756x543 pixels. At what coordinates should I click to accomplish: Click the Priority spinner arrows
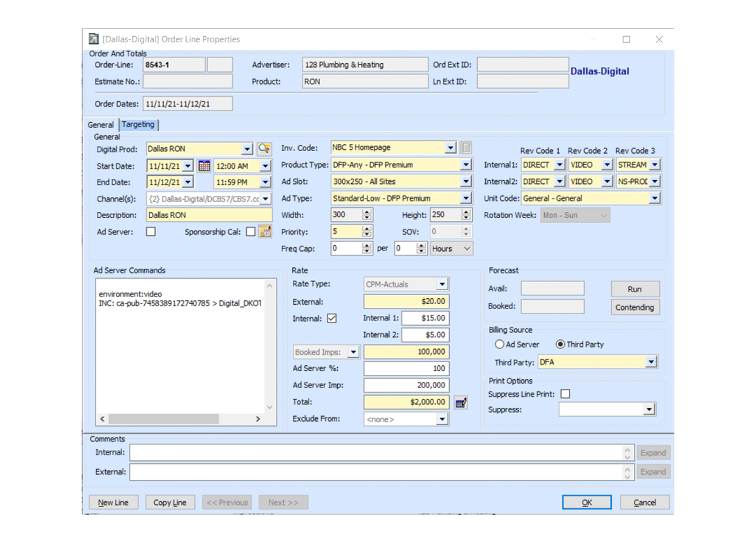pos(367,232)
